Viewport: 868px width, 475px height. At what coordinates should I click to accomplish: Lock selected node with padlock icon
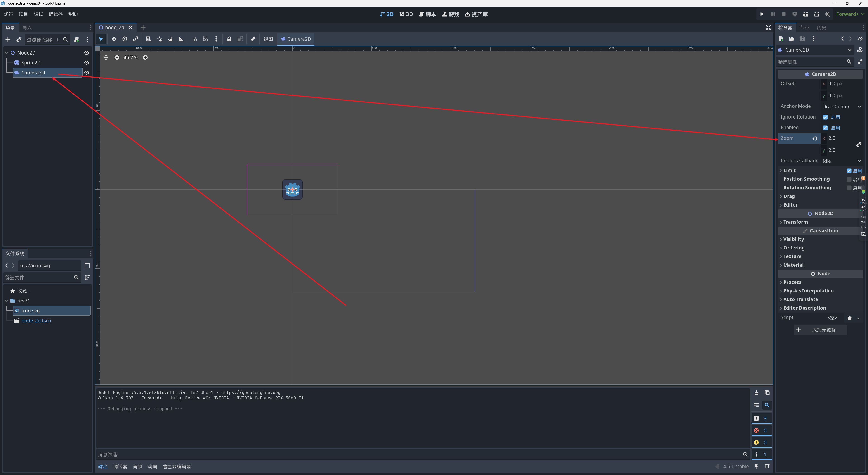(x=229, y=39)
